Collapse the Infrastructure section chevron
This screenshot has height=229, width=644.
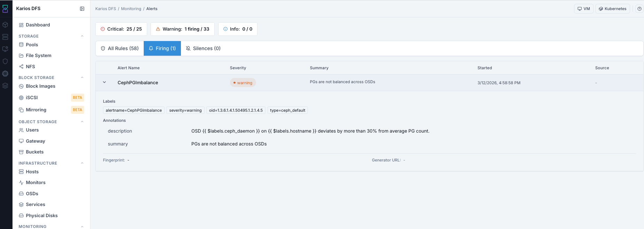click(82, 163)
